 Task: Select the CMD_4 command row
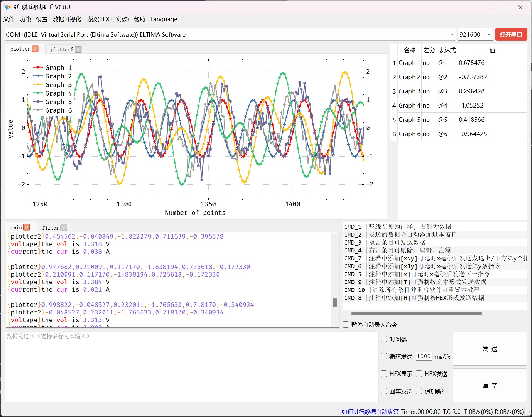point(435,250)
